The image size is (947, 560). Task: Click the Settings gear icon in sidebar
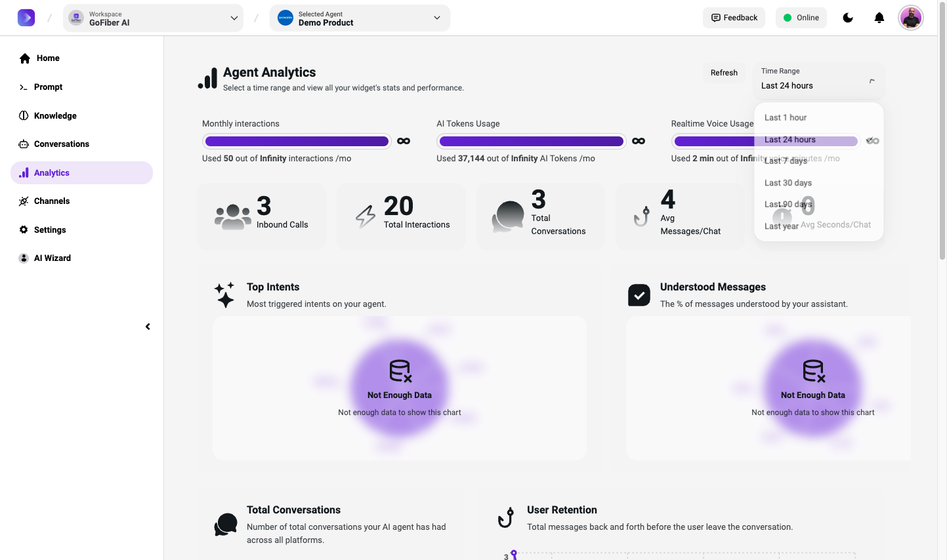tap(24, 230)
